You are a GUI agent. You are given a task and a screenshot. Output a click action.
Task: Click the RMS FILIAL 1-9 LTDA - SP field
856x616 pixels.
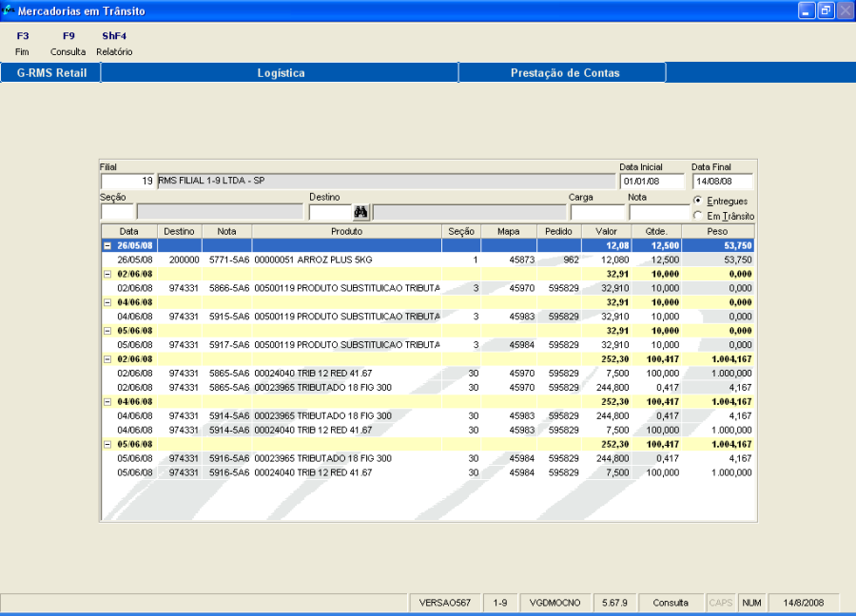click(386, 182)
